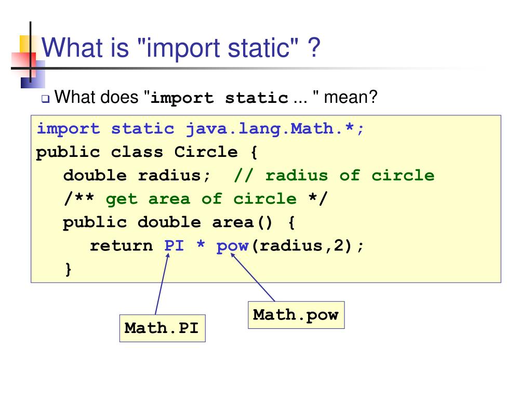The width and height of the screenshot is (532, 399).
Task: Select the Math.PI callout box
Action: coord(163,328)
